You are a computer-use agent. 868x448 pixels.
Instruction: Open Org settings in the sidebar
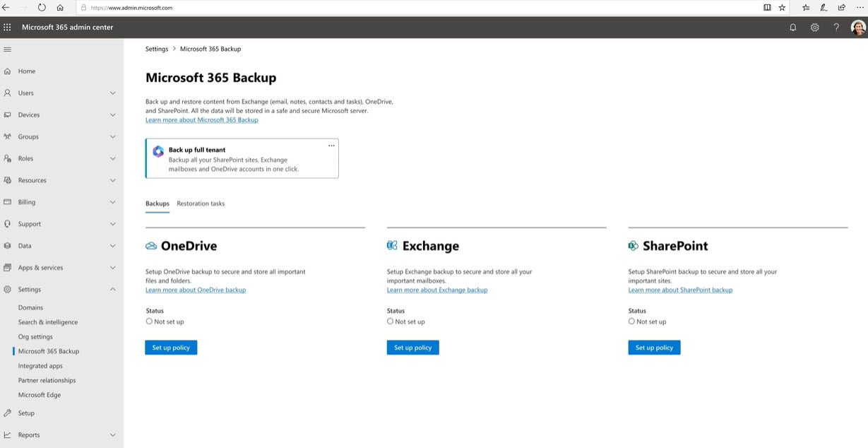(35, 337)
